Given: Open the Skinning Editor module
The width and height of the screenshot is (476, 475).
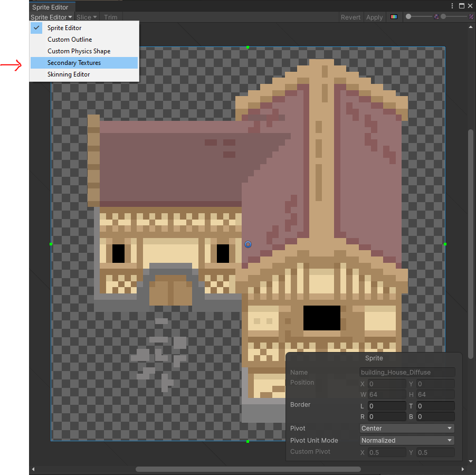Looking at the screenshot, I should point(69,74).
